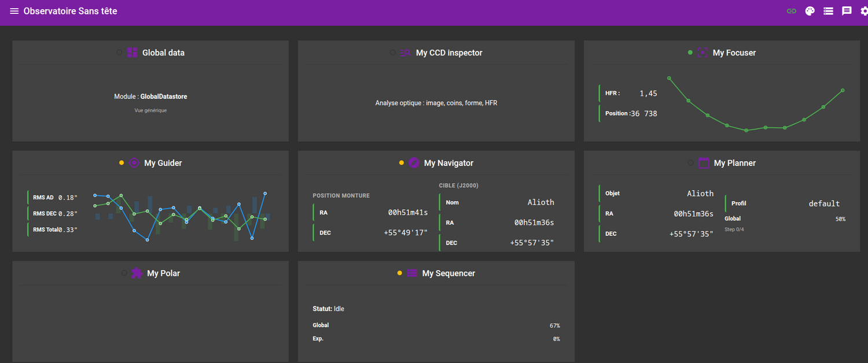Click the yellow status dot of My Guider

tap(122, 163)
